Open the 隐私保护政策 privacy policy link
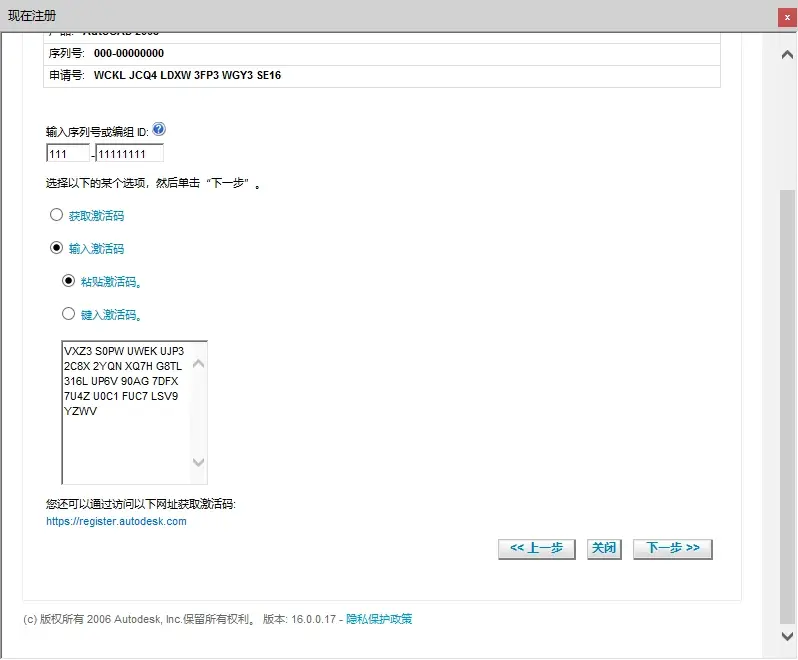The image size is (798, 660). coord(379,619)
